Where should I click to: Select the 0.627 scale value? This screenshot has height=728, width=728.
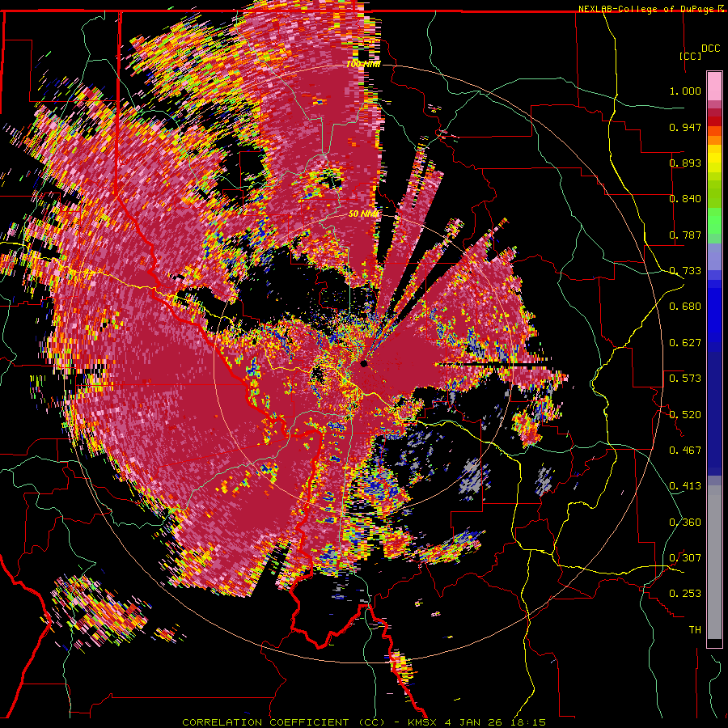[685, 343]
